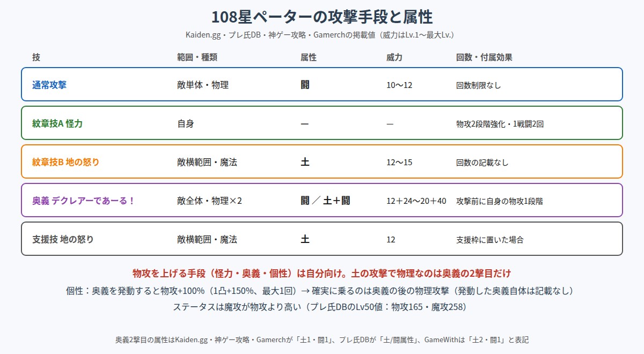Click the 支援枠に置いた場合 note

click(x=490, y=239)
